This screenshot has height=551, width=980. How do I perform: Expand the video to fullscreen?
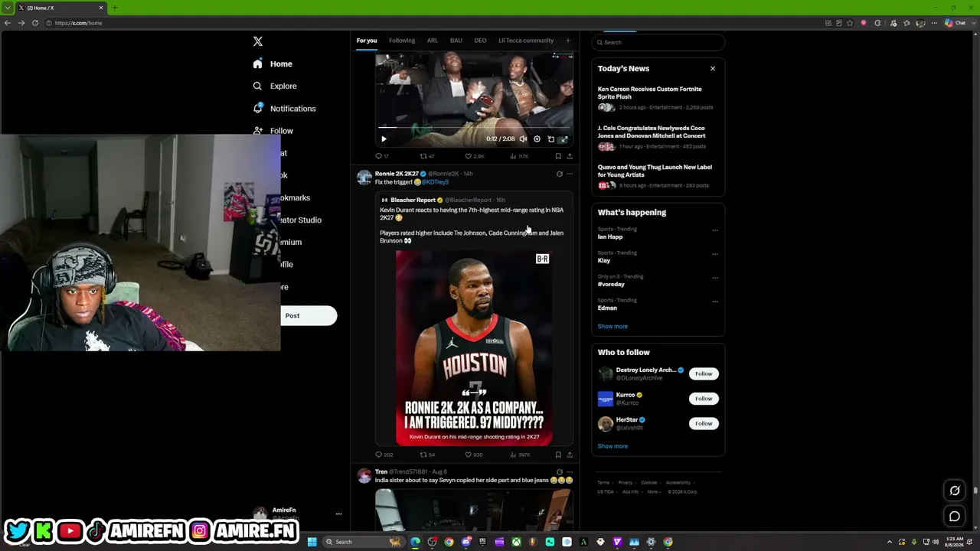coord(563,139)
